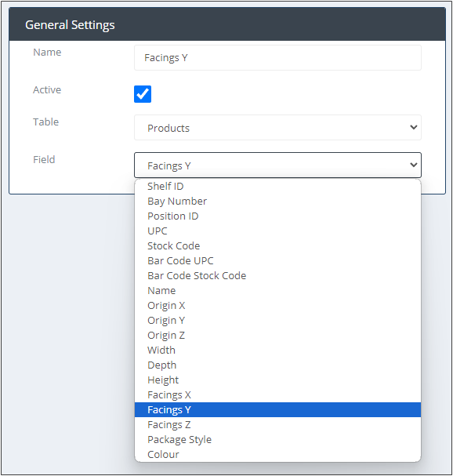Screen dimensions: 453x476
Task: Select highlighted Facings Y option
Action: [277, 409]
